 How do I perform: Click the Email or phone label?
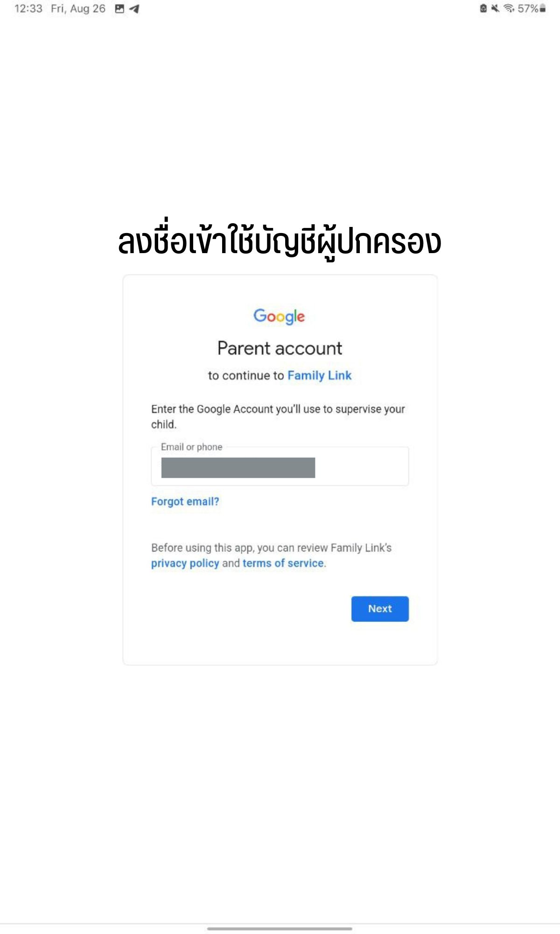tap(191, 447)
